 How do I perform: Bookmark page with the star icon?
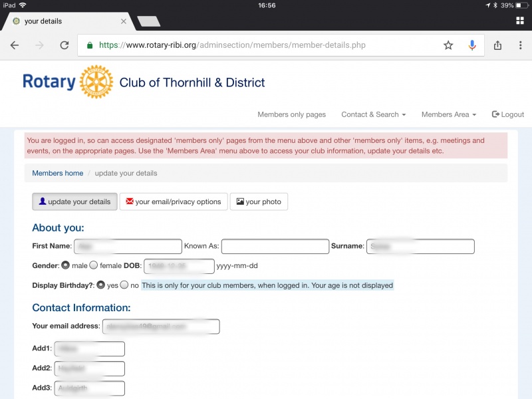448,45
